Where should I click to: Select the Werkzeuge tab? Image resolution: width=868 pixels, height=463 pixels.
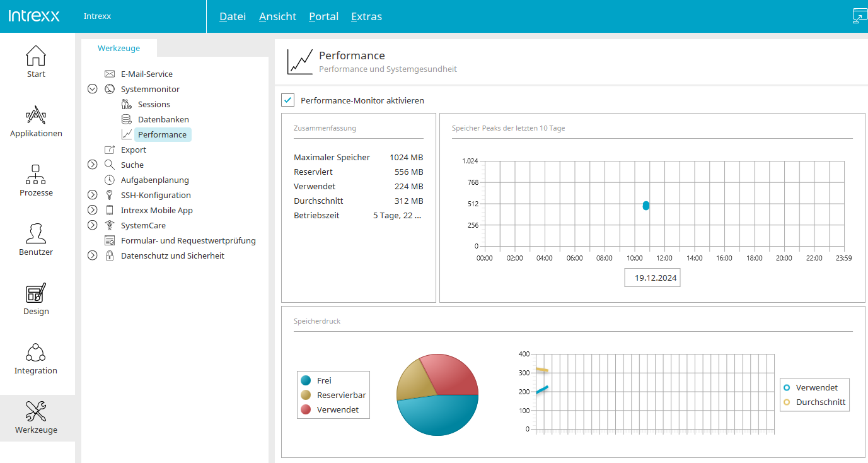[119, 48]
